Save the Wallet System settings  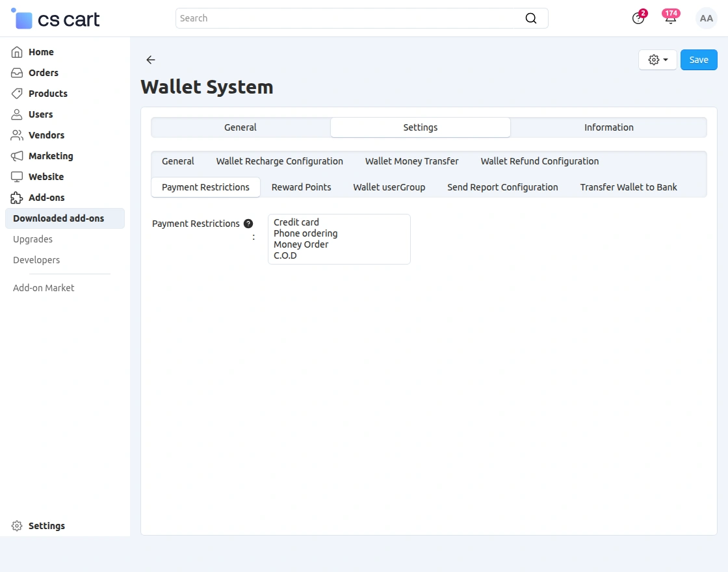point(699,59)
